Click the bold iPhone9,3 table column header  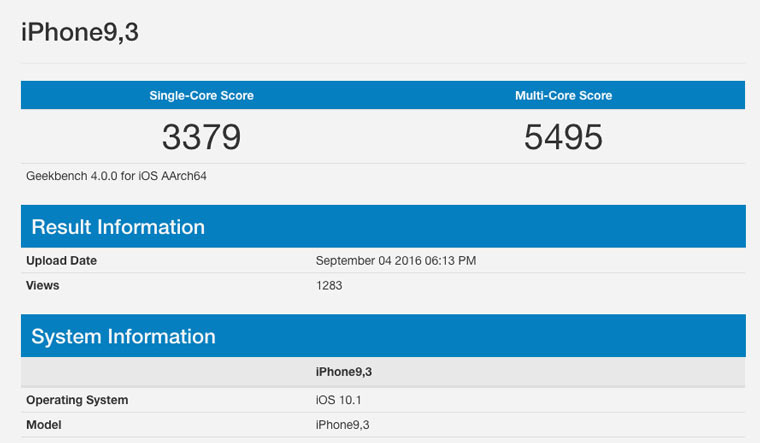pyautogui.click(x=346, y=372)
